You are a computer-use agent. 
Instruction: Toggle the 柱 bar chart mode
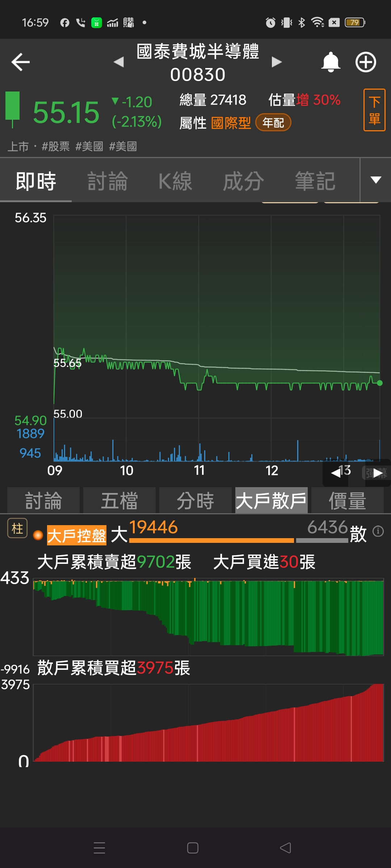pos(17,528)
